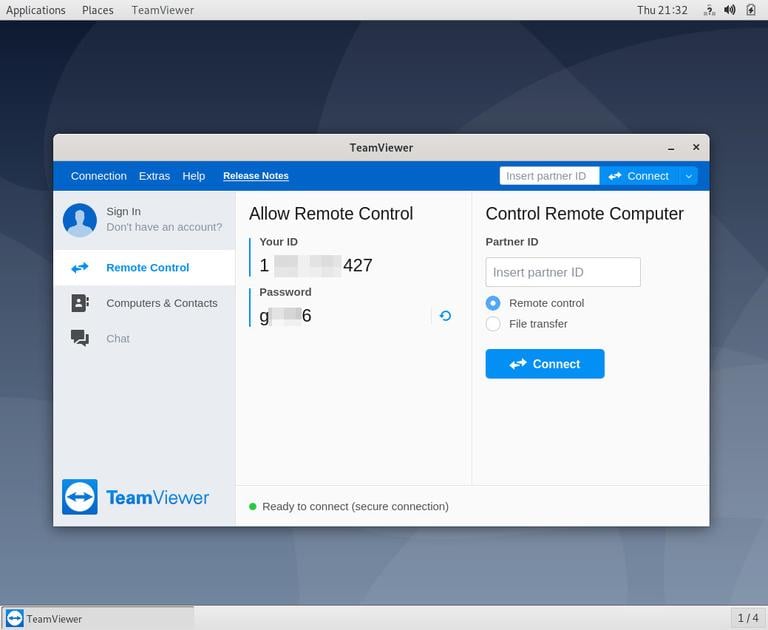
Task: Open the Connection menu
Action: point(98,176)
